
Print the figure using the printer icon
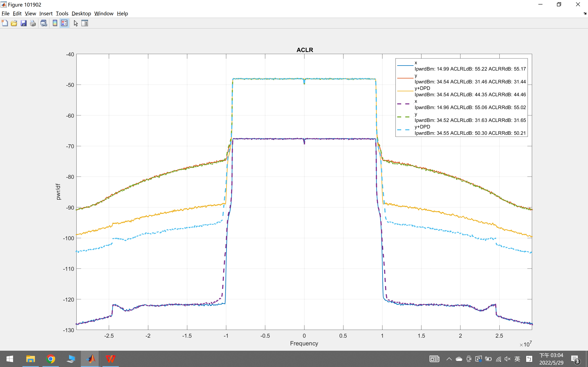click(x=33, y=23)
